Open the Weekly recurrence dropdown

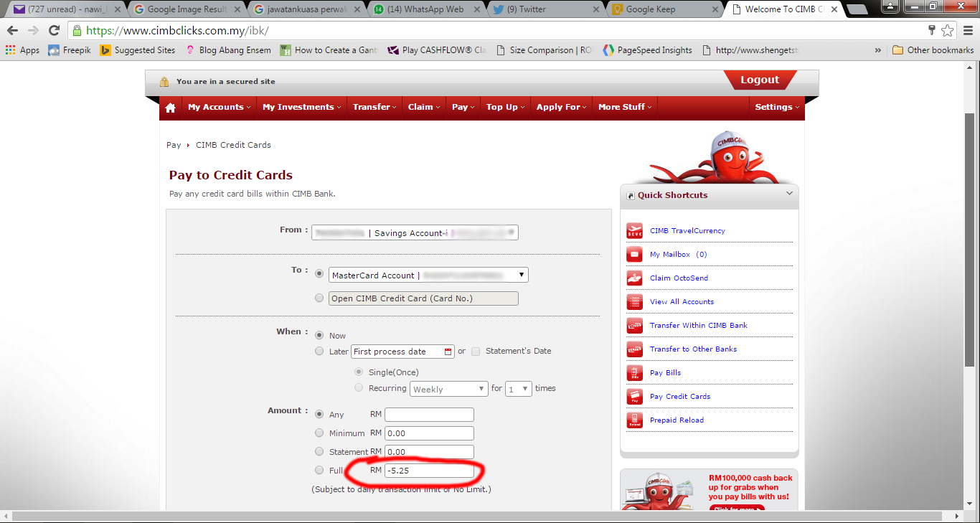click(x=449, y=389)
